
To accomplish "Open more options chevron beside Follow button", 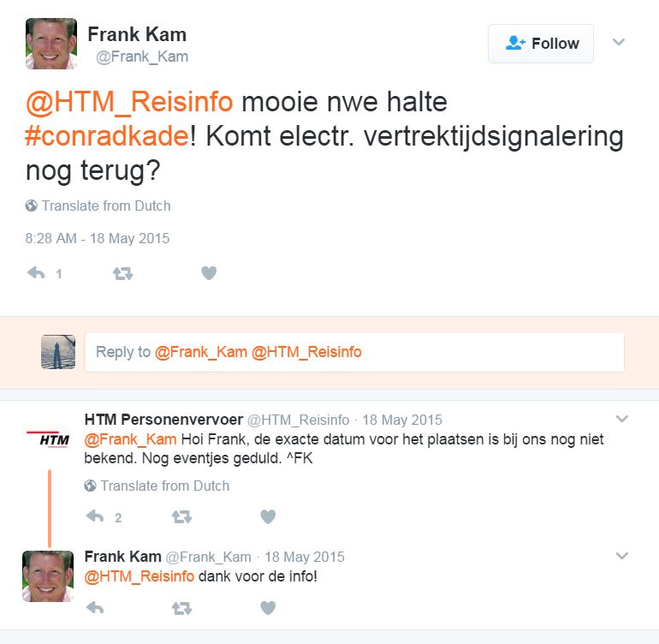I will (x=619, y=42).
